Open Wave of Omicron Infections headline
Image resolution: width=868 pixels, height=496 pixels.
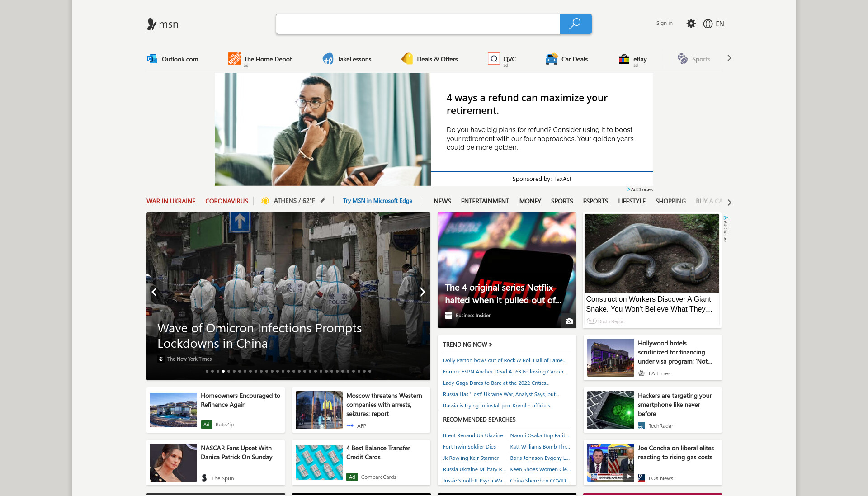(x=259, y=335)
